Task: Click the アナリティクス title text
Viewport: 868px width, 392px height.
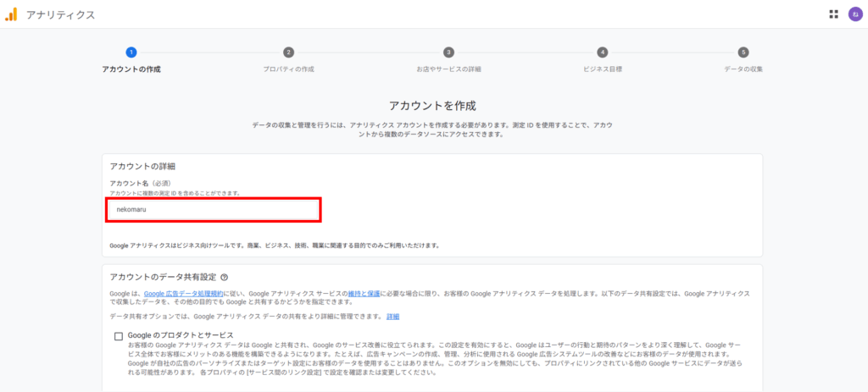Action: point(61,15)
